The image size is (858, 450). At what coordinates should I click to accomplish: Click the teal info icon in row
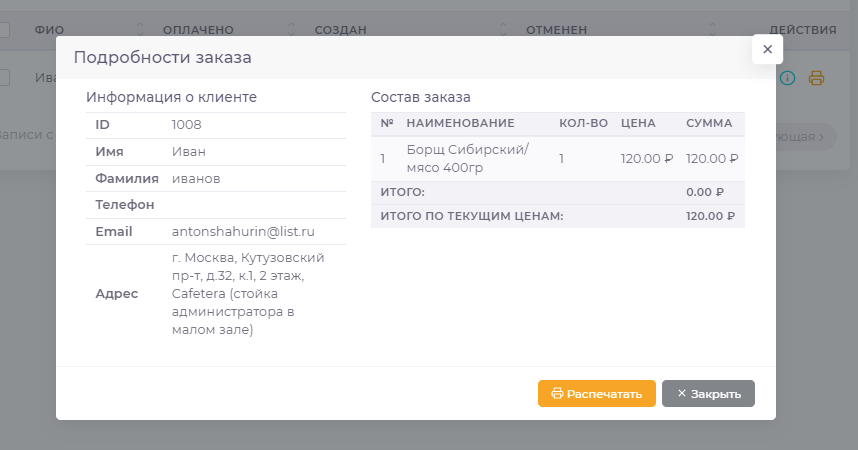(x=787, y=78)
